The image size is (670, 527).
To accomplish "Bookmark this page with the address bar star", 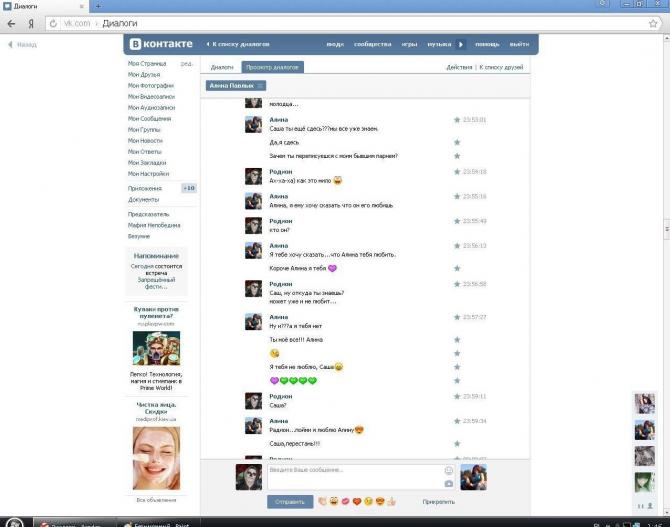I will coord(653,23).
